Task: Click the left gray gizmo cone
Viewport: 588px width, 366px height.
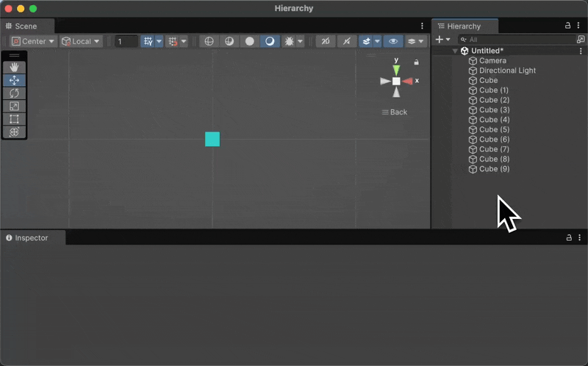Action: tap(385, 81)
